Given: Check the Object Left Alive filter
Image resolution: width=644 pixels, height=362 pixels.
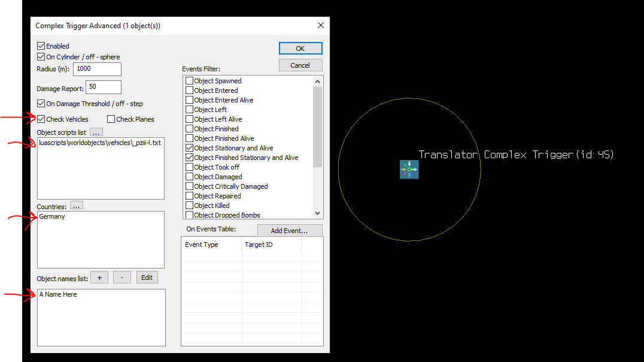Looking at the screenshot, I should (189, 119).
